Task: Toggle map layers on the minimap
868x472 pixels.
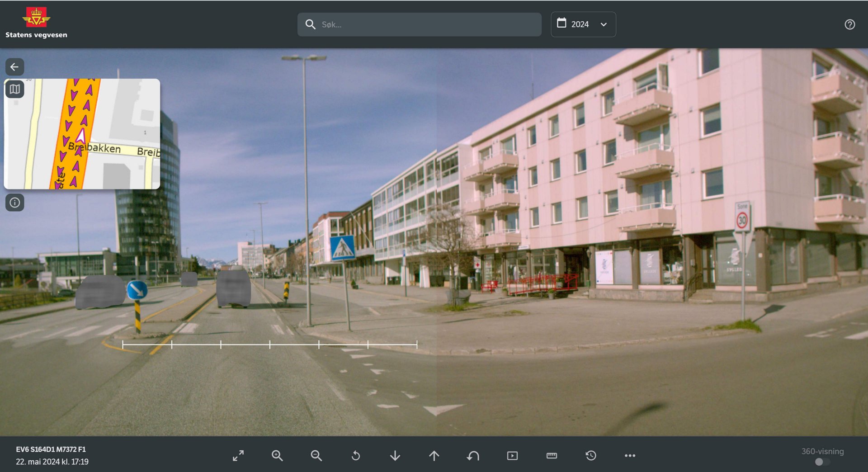Action: [x=15, y=89]
